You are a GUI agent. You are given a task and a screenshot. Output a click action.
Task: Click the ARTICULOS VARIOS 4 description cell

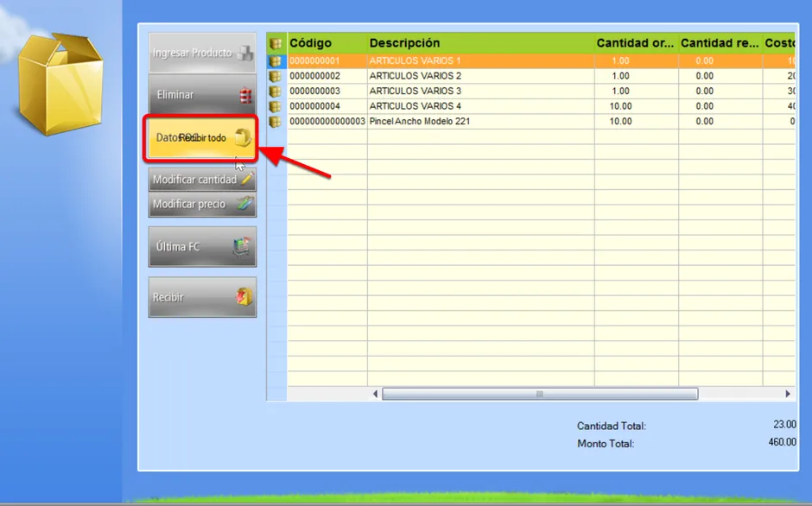pos(480,106)
